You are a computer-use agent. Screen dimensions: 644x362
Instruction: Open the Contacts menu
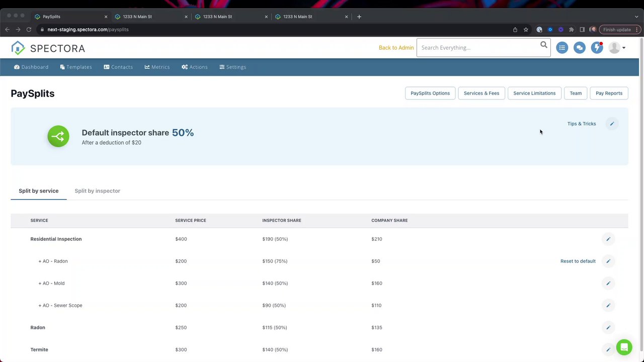pyautogui.click(x=118, y=67)
